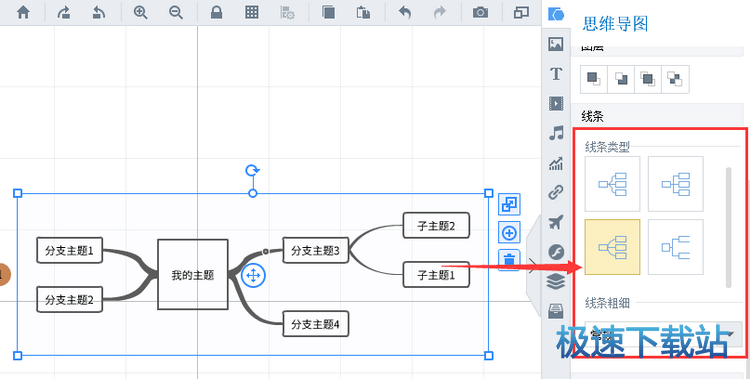Click the line type panel scrollbar
The height and width of the screenshot is (379, 750).
pos(728,227)
